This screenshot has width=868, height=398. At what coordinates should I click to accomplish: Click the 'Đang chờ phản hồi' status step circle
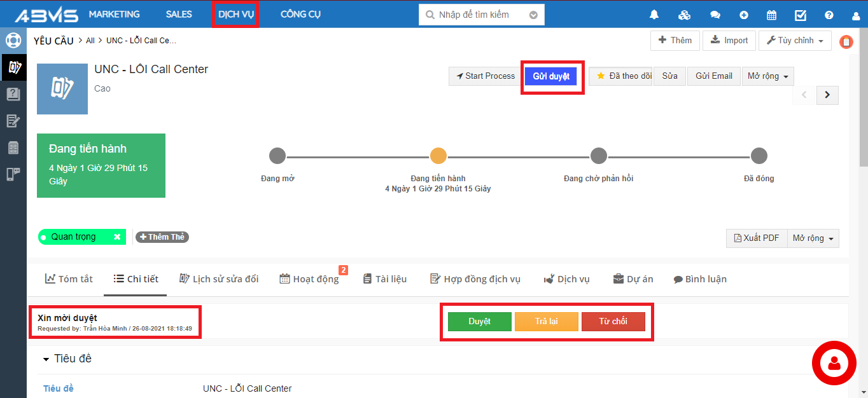pyautogui.click(x=598, y=156)
